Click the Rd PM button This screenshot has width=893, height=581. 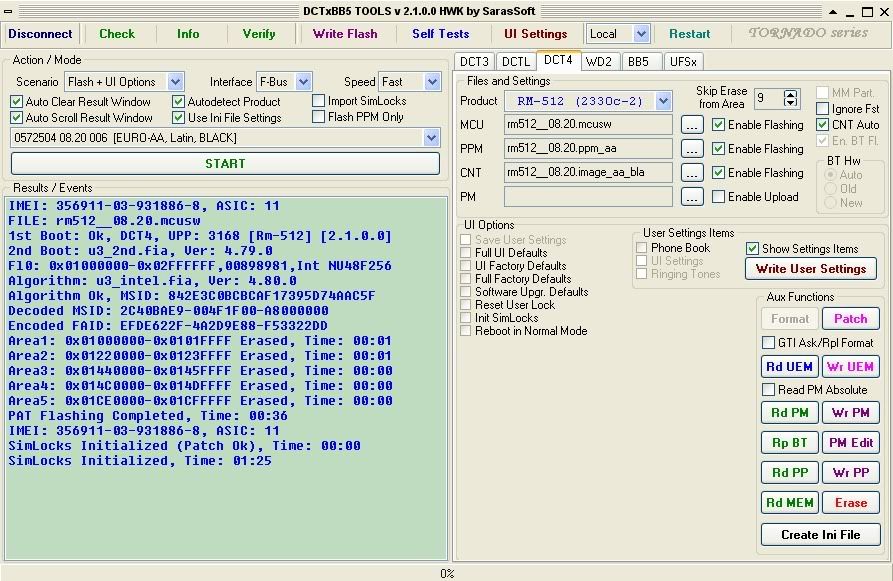coord(789,413)
